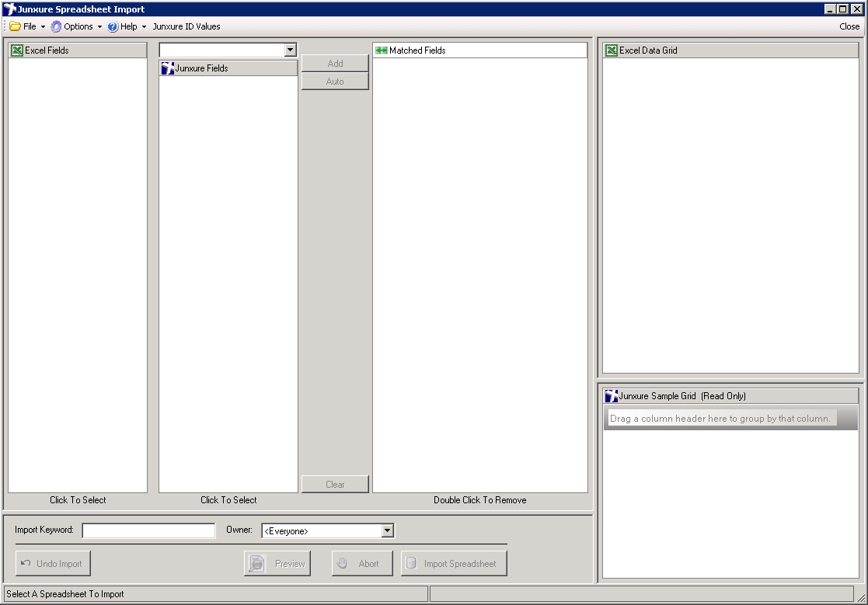This screenshot has width=868, height=605.
Task: Click the Junxure logo in title bar
Action: 9,9
